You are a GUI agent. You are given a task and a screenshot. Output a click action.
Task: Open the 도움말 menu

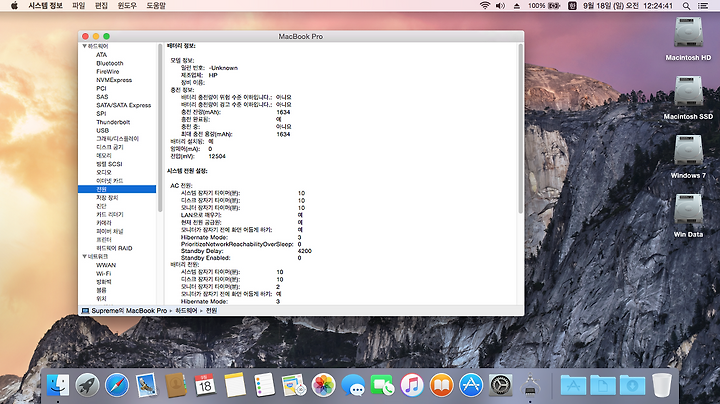pyautogui.click(x=156, y=6)
